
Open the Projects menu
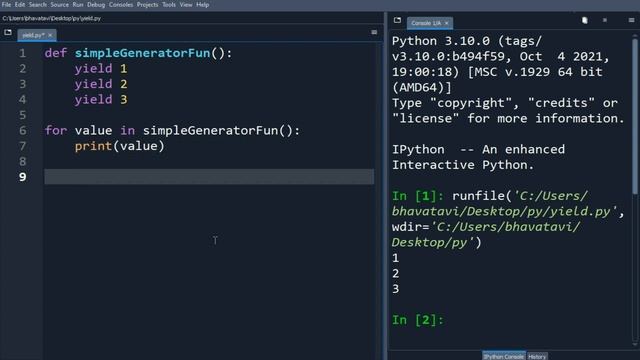[x=147, y=5]
